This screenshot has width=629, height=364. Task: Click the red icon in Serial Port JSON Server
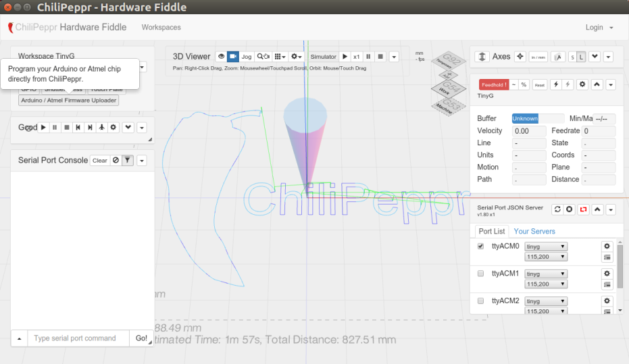(583, 209)
